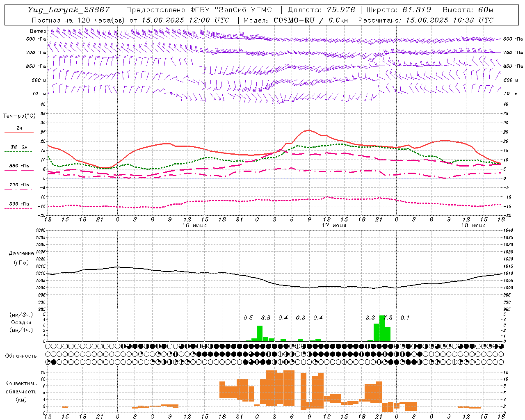Click the solid red line sample under the 2м legend
Viewport: 525px width, 420px height.
point(19,133)
